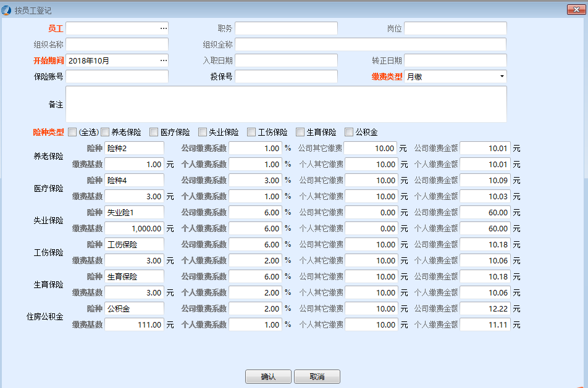The width and height of the screenshot is (588, 388).
Task: Click 失业保险 缴费基数 field with 1,000.00
Action: pyautogui.click(x=134, y=228)
